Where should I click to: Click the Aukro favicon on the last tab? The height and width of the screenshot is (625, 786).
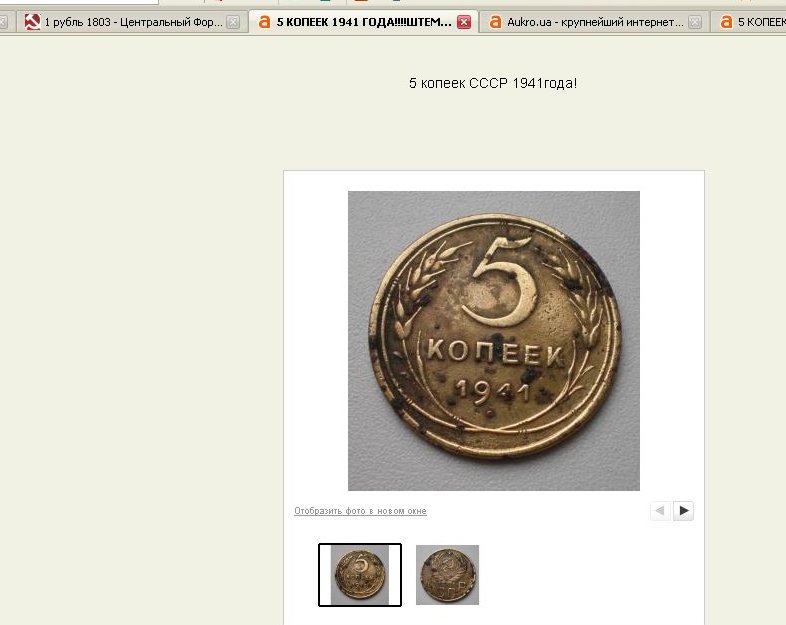point(726,22)
